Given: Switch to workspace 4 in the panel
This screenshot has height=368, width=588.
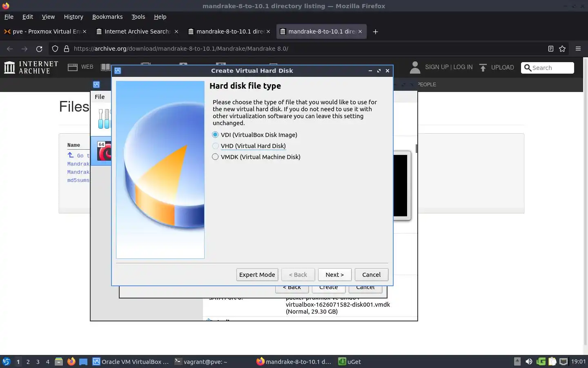Looking at the screenshot, I should [x=47, y=362].
